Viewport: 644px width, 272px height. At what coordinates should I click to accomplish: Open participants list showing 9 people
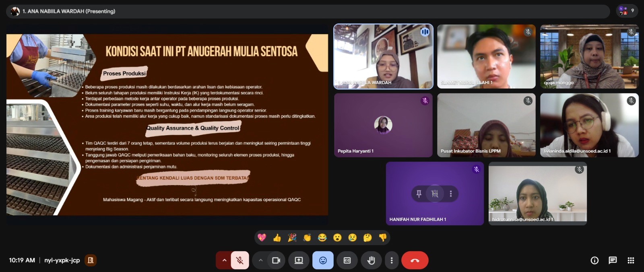click(x=627, y=11)
